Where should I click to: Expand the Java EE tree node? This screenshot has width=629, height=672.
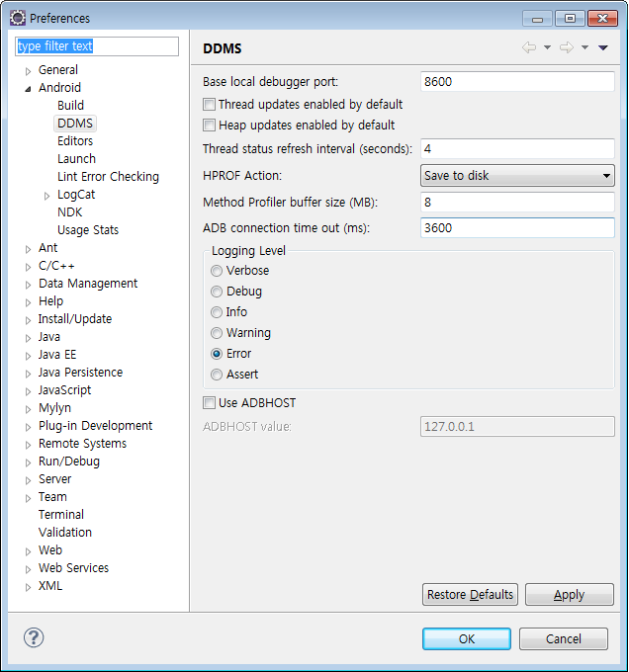pyautogui.click(x=28, y=356)
